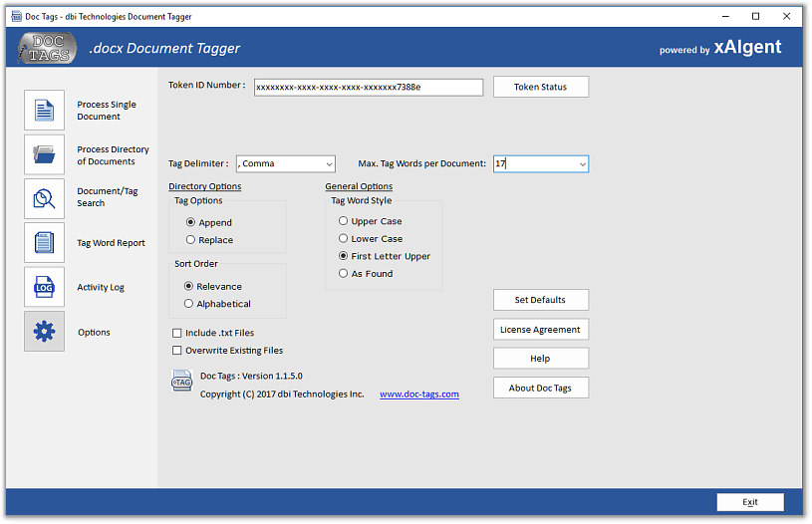The width and height of the screenshot is (812, 524).
Task: Open the Document/Tag Search magnifier icon
Action: pos(44,199)
